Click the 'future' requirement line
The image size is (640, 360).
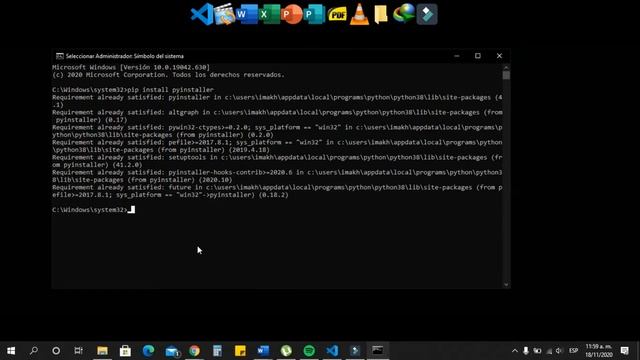coord(277,191)
